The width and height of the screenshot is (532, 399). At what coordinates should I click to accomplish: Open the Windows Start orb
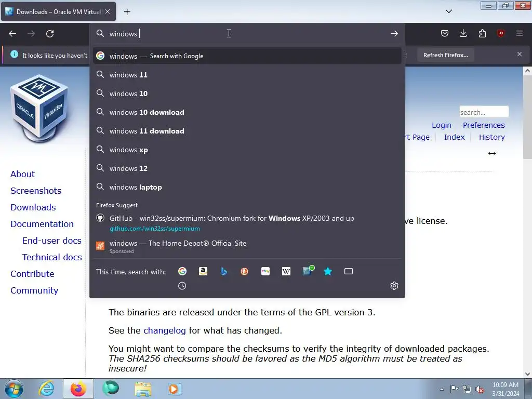coord(14,389)
